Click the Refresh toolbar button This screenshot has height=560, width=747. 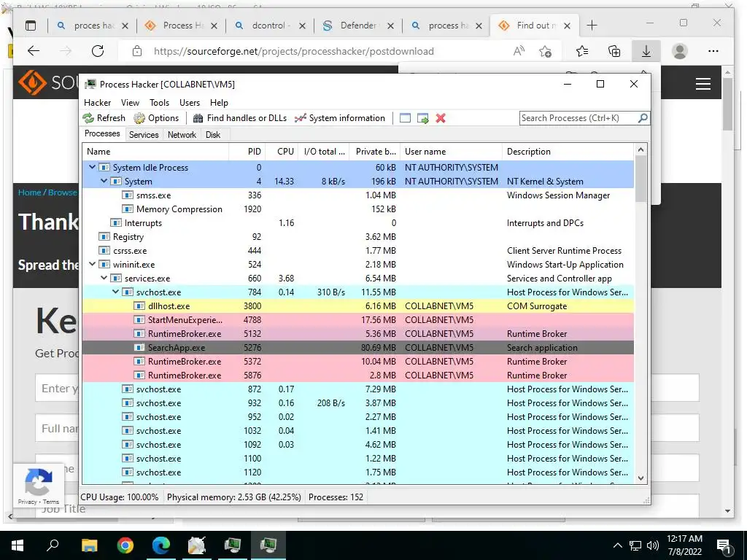[104, 118]
